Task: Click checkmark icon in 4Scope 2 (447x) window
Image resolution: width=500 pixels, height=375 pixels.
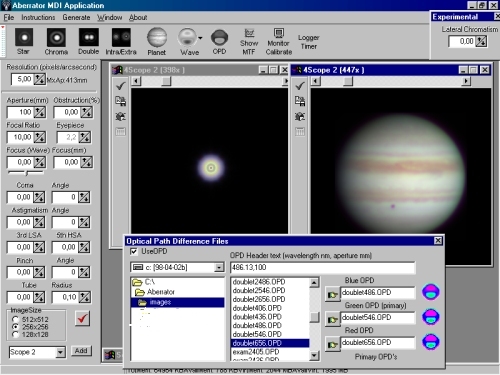Action: pos(300,86)
